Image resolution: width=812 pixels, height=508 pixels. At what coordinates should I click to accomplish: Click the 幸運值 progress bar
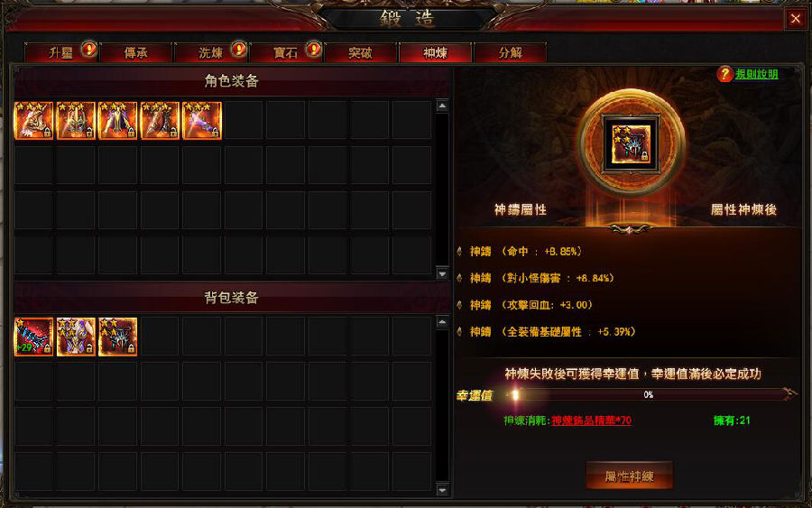click(x=649, y=395)
